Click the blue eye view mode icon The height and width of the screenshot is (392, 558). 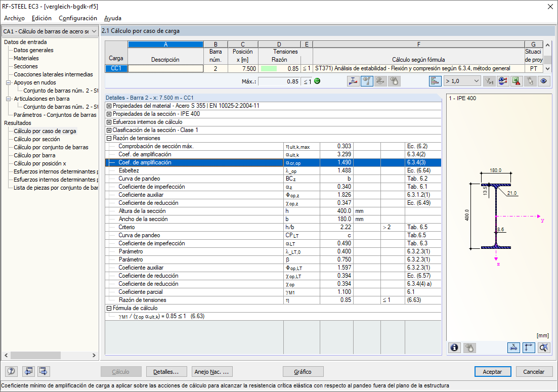coord(543,81)
